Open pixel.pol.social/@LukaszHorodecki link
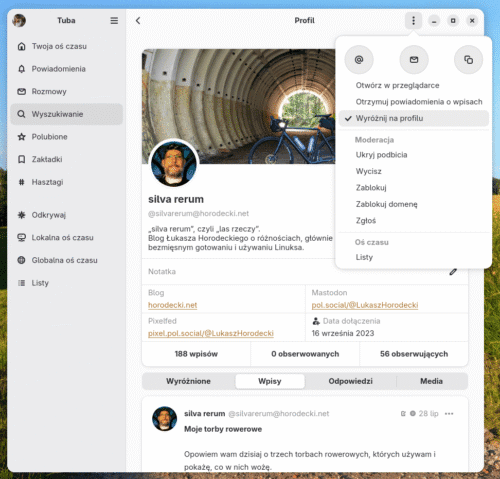Viewport: 500px width, 479px height. tap(211, 333)
